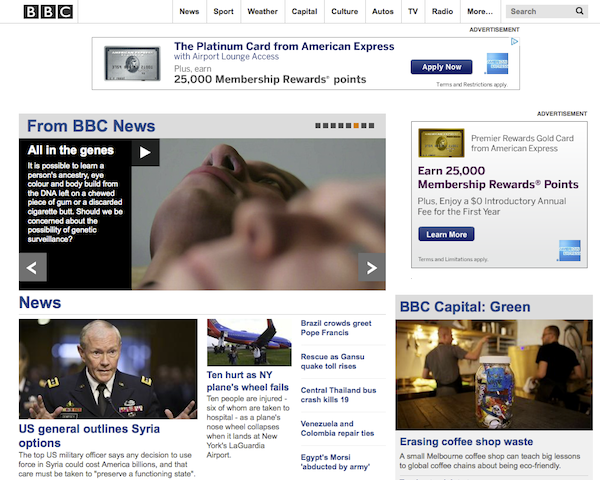Click the BBC logo in the header
This screenshot has width=600, height=480.
click(48, 11)
